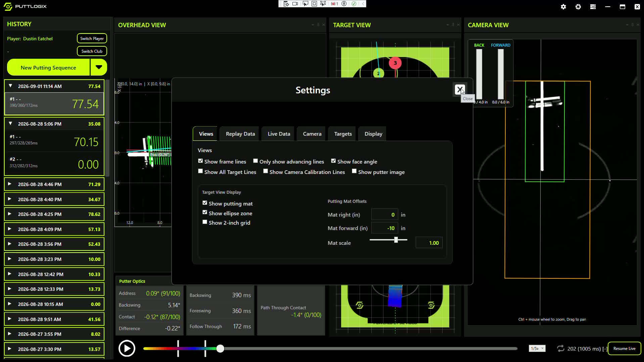Toggle Show face angle checkbox
This screenshot has height=362, width=644.
pos(333,161)
